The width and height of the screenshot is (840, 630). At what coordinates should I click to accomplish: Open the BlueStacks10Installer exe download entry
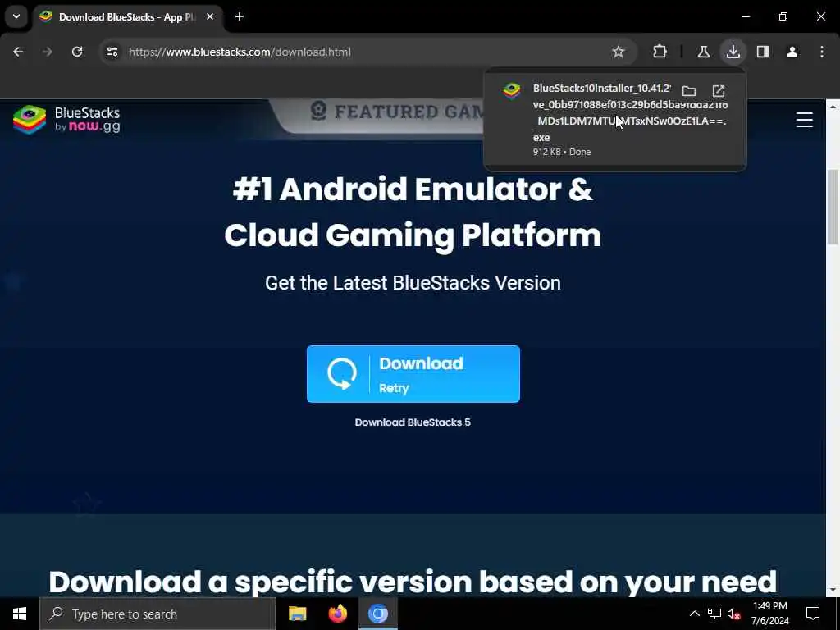tap(614, 120)
